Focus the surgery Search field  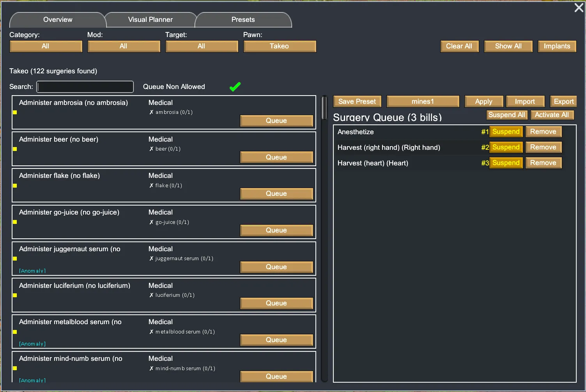click(85, 87)
